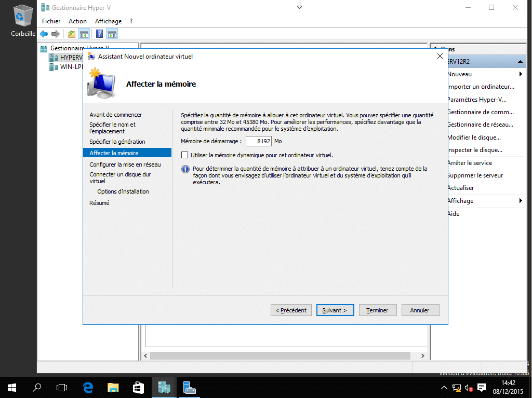Click the Up one level folder icon

(72, 34)
